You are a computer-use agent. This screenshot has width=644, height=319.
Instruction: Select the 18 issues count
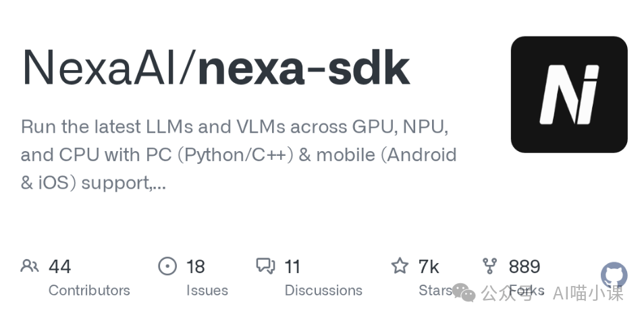[x=195, y=266]
